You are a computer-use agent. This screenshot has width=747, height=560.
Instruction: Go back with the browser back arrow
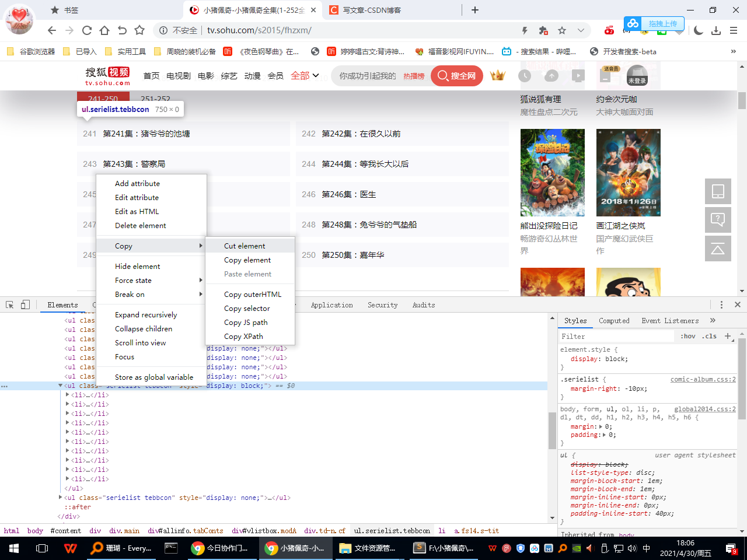click(52, 30)
